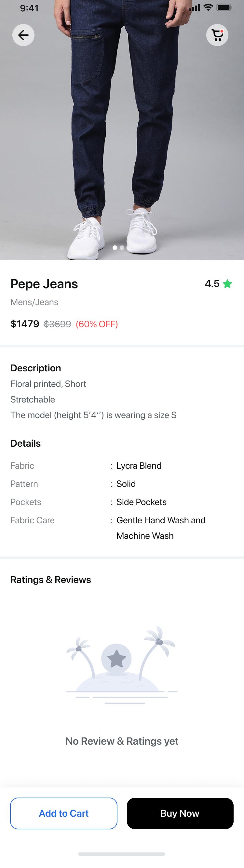This screenshot has width=244, height=868.
Task: Tap the empty reviews island illustration
Action: click(122, 665)
